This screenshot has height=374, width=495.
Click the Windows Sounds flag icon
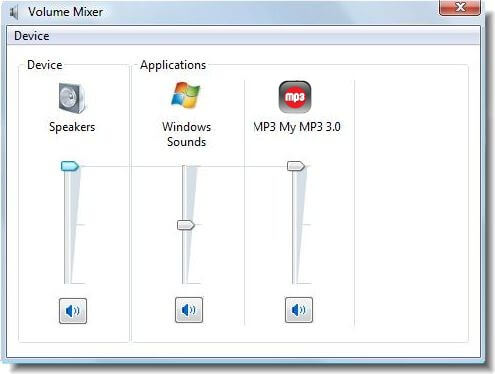coord(185,95)
